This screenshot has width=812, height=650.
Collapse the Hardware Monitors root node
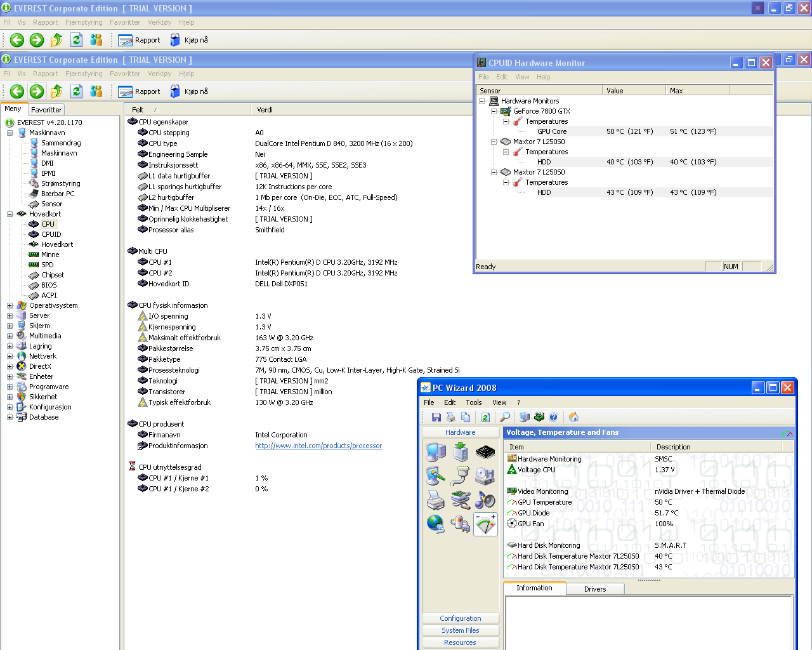(482, 101)
